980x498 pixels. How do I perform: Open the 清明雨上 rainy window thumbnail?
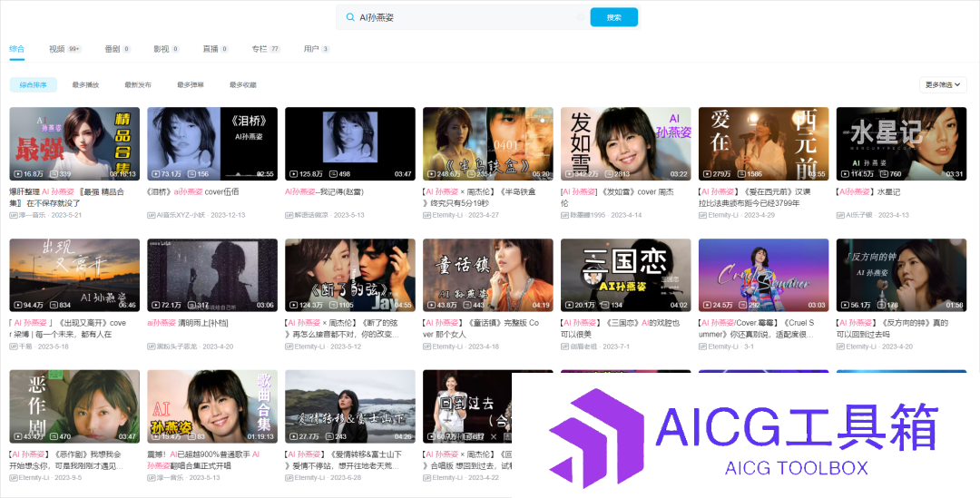pos(212,275)
